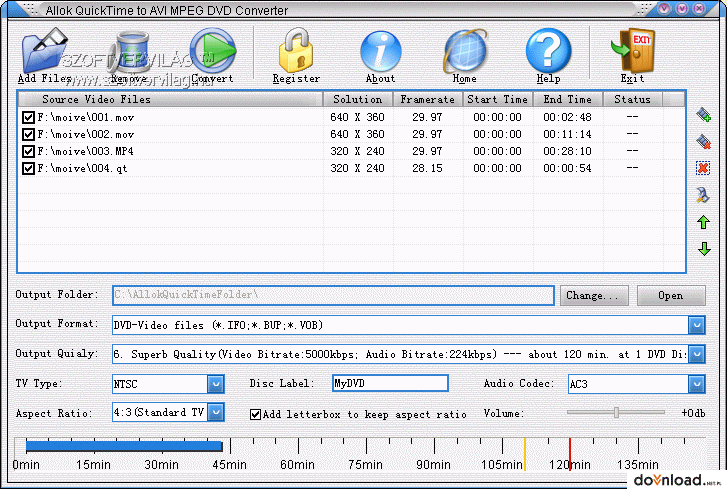This screenshot has width=727, height=489.
Task: Open the About info icon
Action: click(381, 51)
